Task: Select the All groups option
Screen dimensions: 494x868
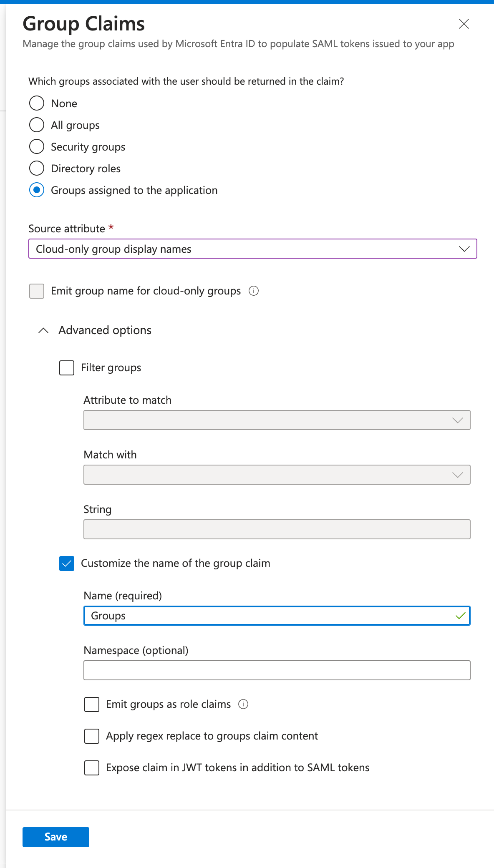Action: 37,125
